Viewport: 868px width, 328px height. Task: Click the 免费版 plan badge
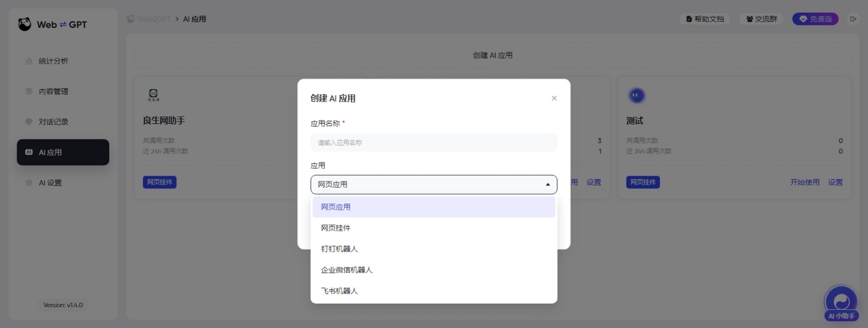[x=815, y=19]
